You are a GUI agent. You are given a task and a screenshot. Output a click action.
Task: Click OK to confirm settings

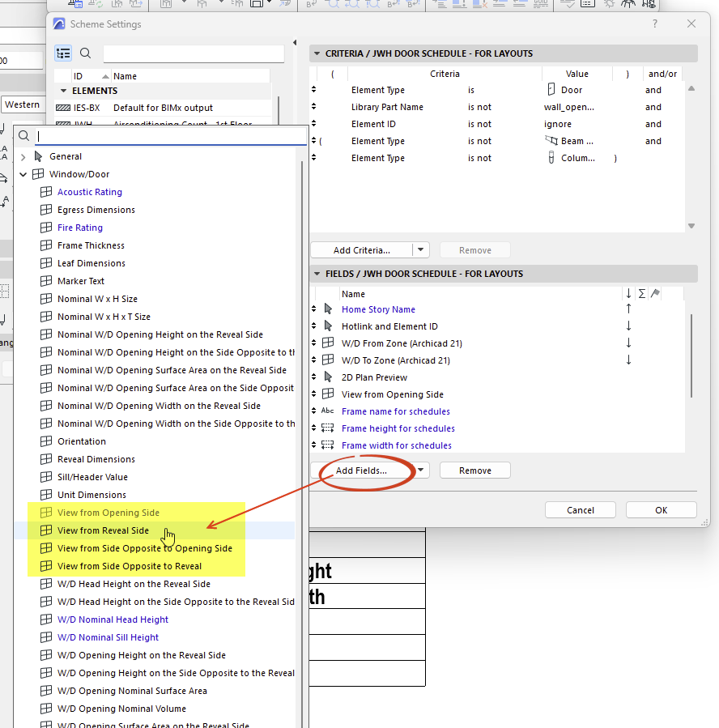pyautogui.click(x=661, y=510)
